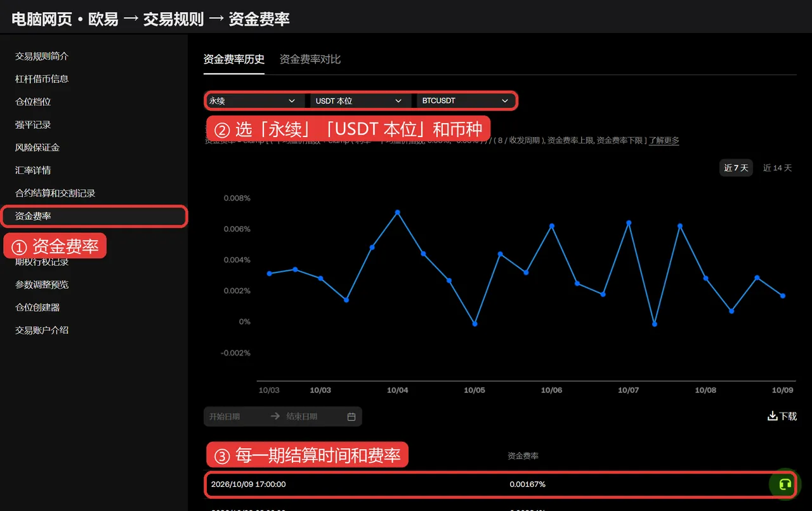Open 交易规则简介 in the sidebar
Screen dimensions: 812x511
coord(42,56)
